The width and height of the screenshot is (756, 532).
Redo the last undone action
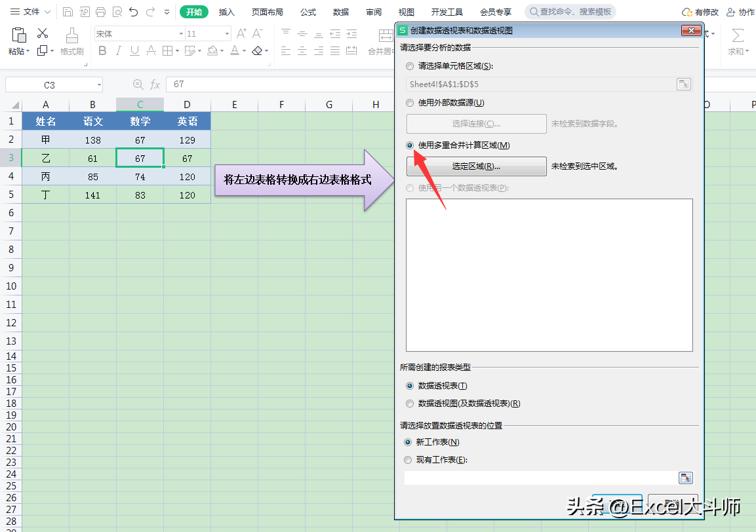[x=150, y=12]
